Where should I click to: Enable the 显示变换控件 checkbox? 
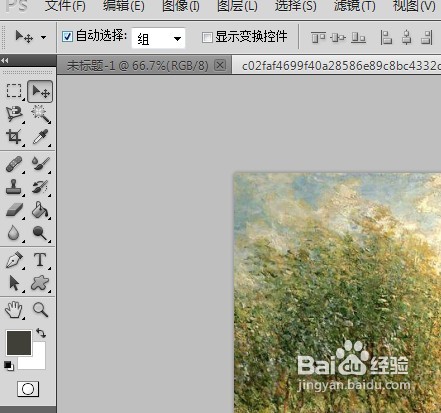pyautogui.click(x=207, y=37)
